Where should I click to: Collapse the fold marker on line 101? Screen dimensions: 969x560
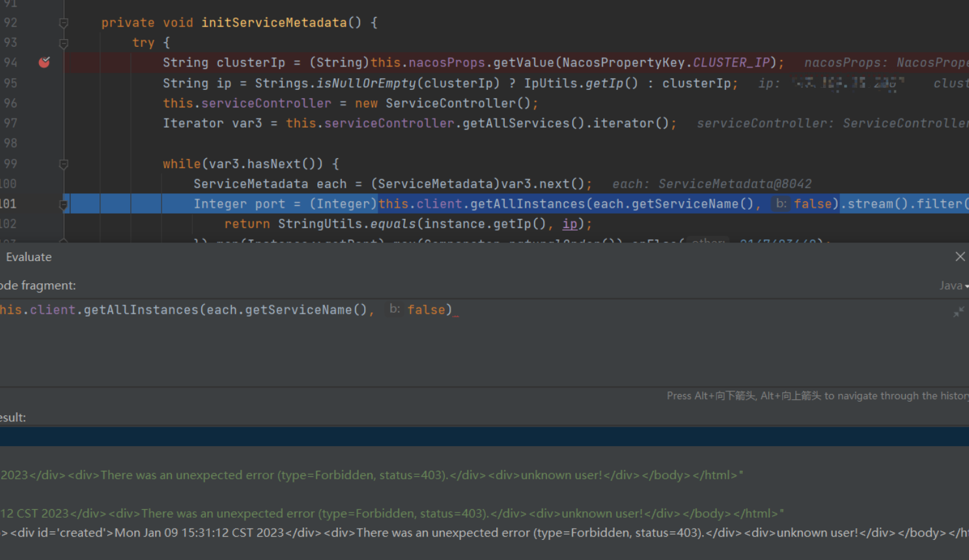click(63, 204)
